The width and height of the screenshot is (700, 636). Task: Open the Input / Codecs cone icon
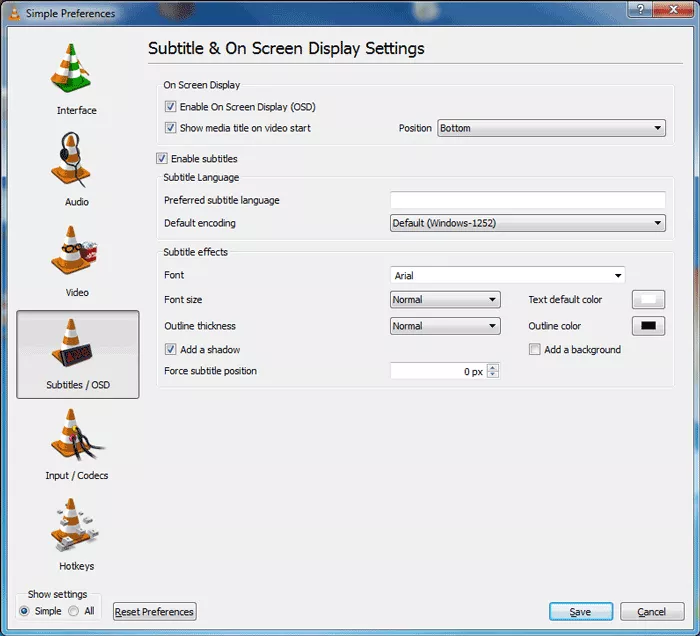[x=77, y=435]
